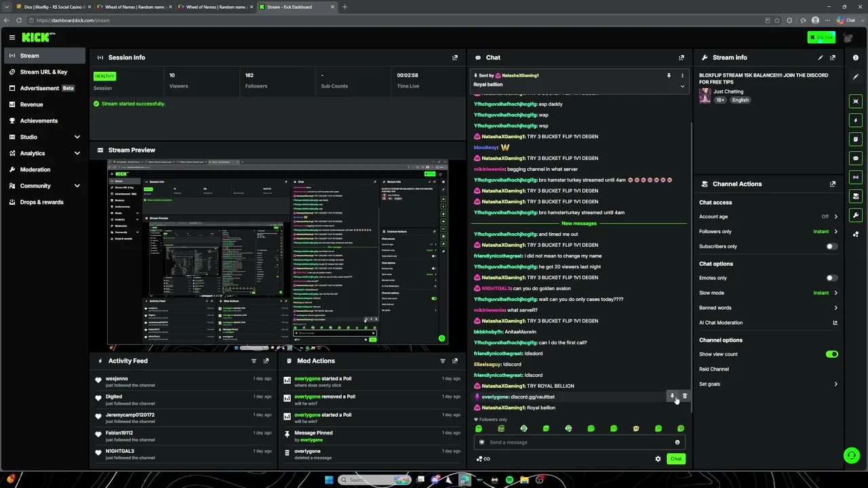Open the Windows Start menu

click(x=329, y=480)
